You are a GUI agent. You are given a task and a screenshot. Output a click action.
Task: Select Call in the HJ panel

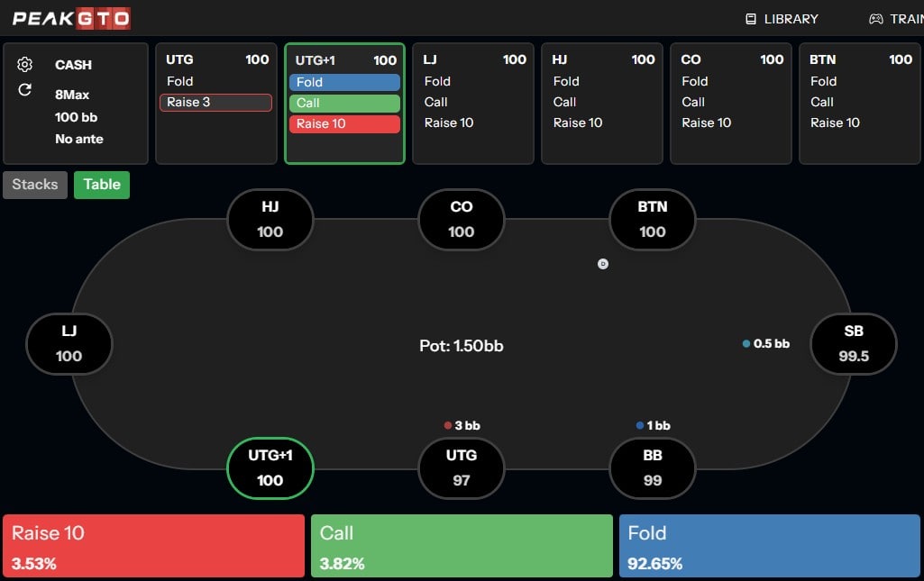pyautogui.click(x=564, y=102)
